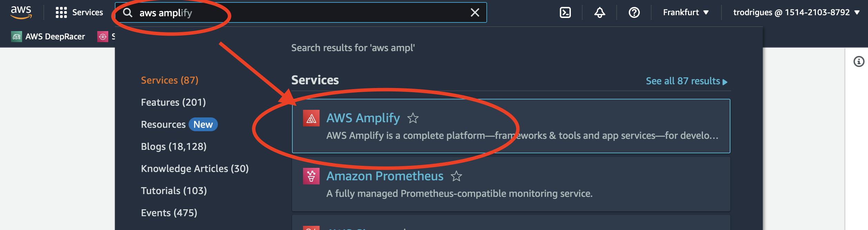Click the Amazon Prometheus service icon
Image resolution: width=868 pixels, height=230 pixels.
click(x=311, y=176)
